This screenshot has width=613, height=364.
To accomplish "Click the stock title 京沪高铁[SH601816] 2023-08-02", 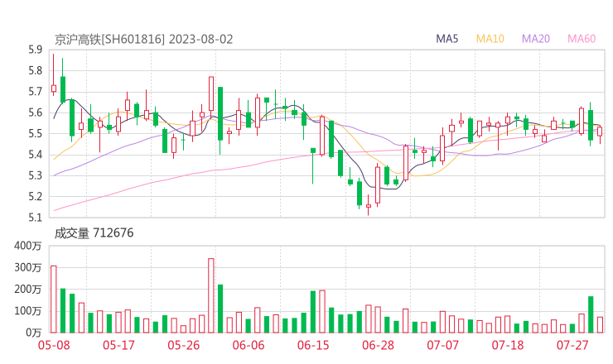I will click(143, 40).
